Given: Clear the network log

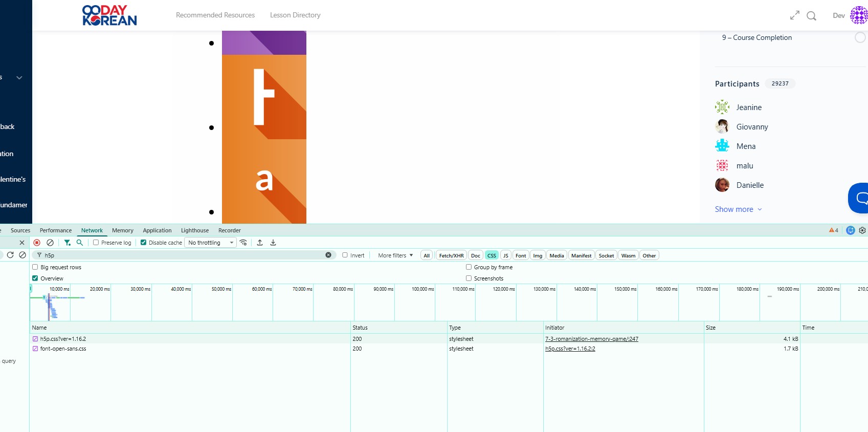Looking at the screenshot, I should pyautogui.click(x=50, y=243).
